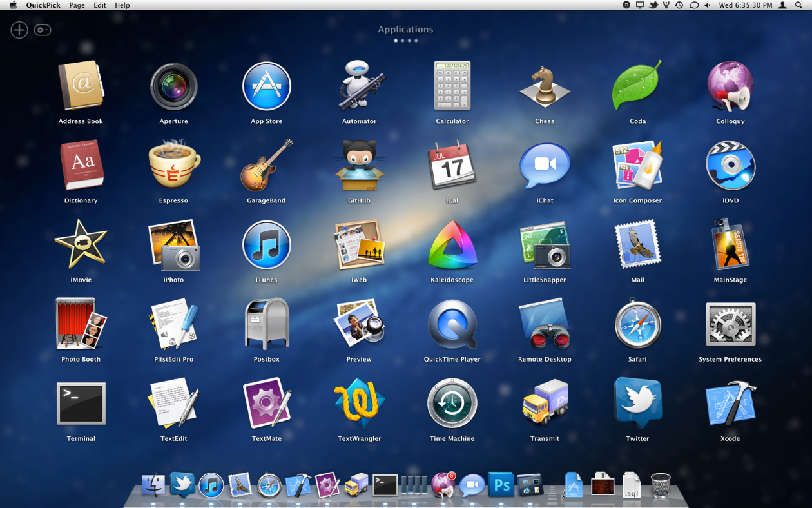
Task: Launch Preview
Action: 359,324
